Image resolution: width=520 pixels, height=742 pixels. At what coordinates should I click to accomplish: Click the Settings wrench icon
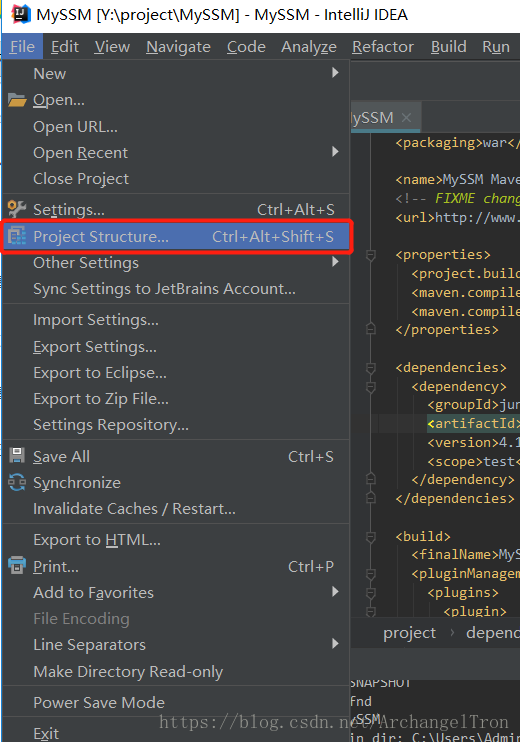(x=17, y=209)
